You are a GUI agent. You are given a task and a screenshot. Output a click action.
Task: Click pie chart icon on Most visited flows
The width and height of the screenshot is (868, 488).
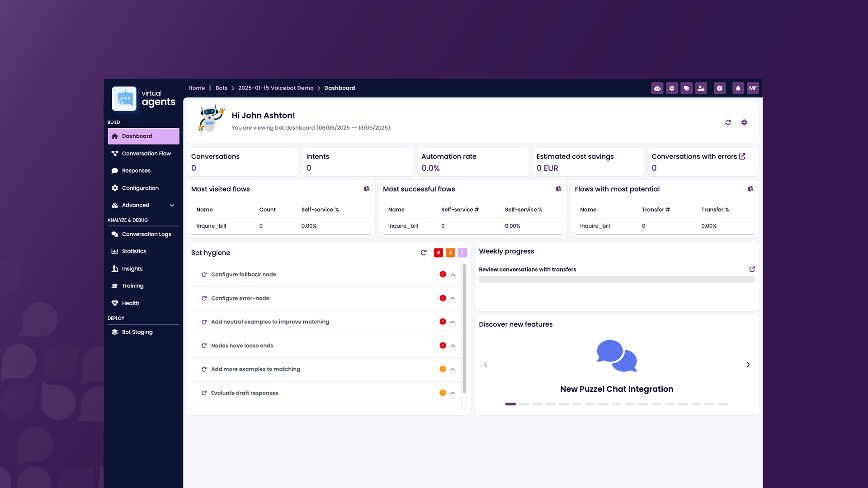[x=366, y=189]
